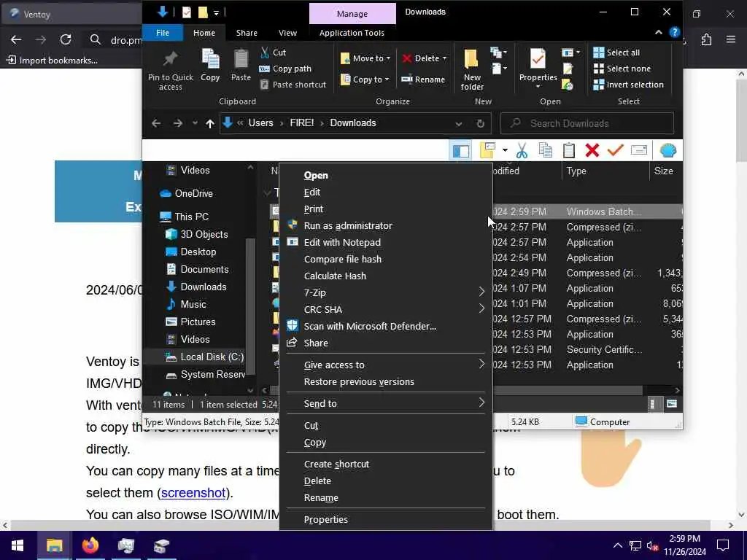Click the ribbon Copy icon
Image resolution: width=747 pixels, height=560 pixels.
click(210, 59)
